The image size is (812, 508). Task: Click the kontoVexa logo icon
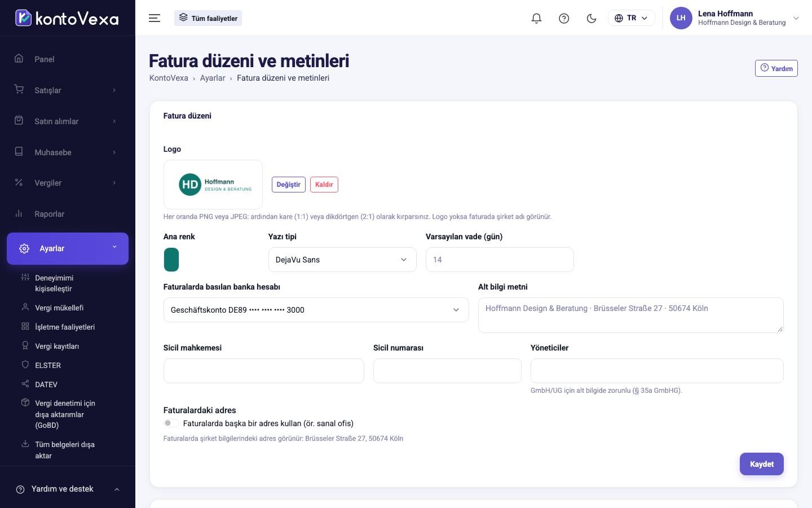23,18
